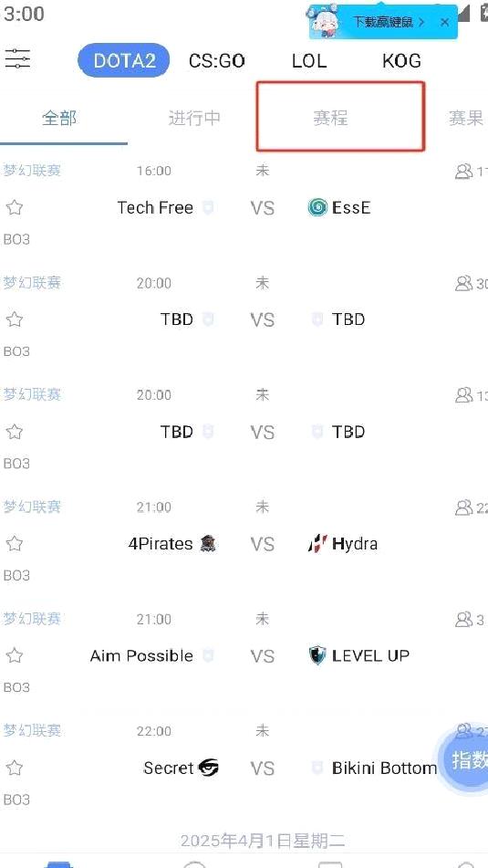Select the KOG game category
The image size is (488, 868).
click(401, 60)
